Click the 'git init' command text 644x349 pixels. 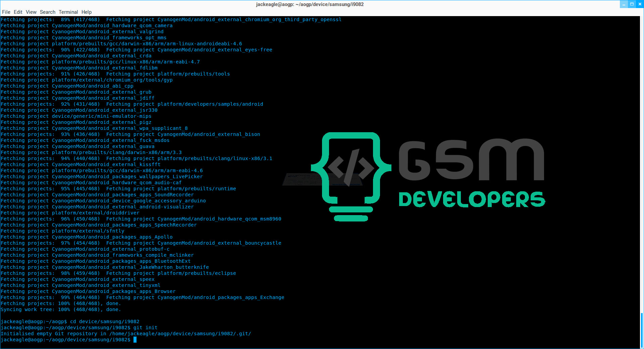pyautogui.click(x=146, y=328)
